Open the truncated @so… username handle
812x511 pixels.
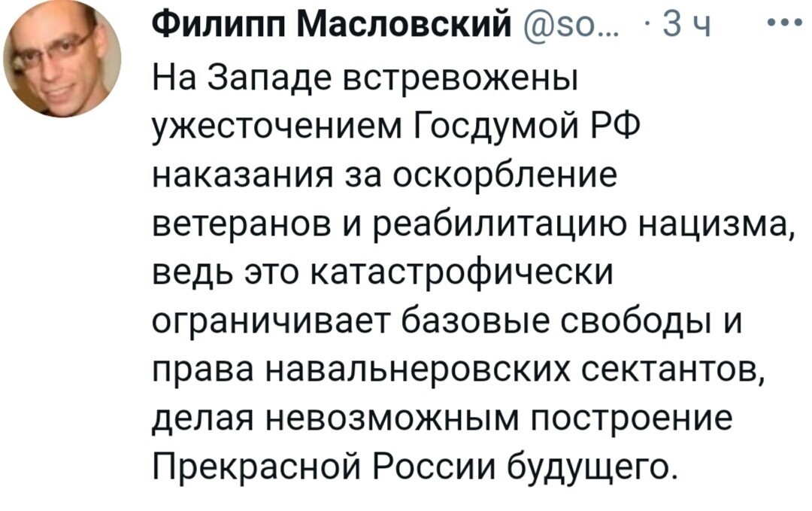(x=568, y=26)
